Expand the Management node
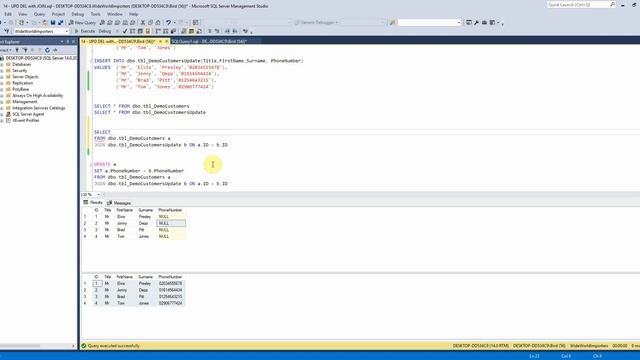Screen dimensions: 640x360 pos(2,102)
